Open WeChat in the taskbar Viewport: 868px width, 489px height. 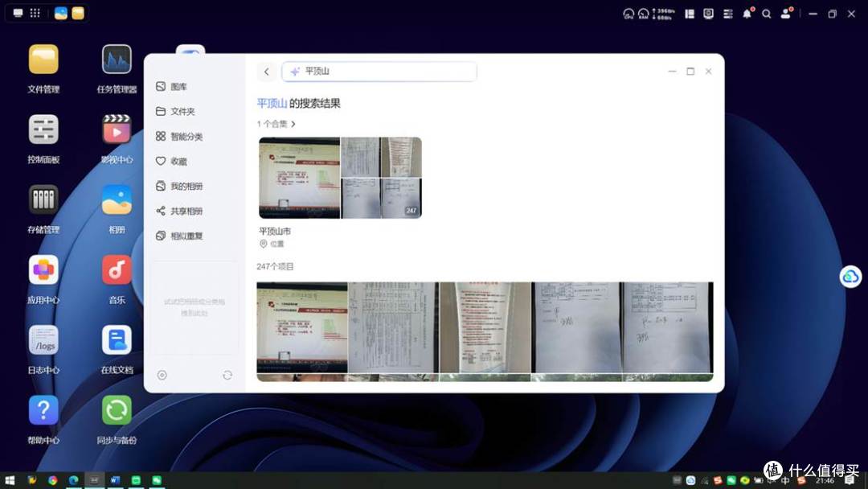tap(158, 480)
